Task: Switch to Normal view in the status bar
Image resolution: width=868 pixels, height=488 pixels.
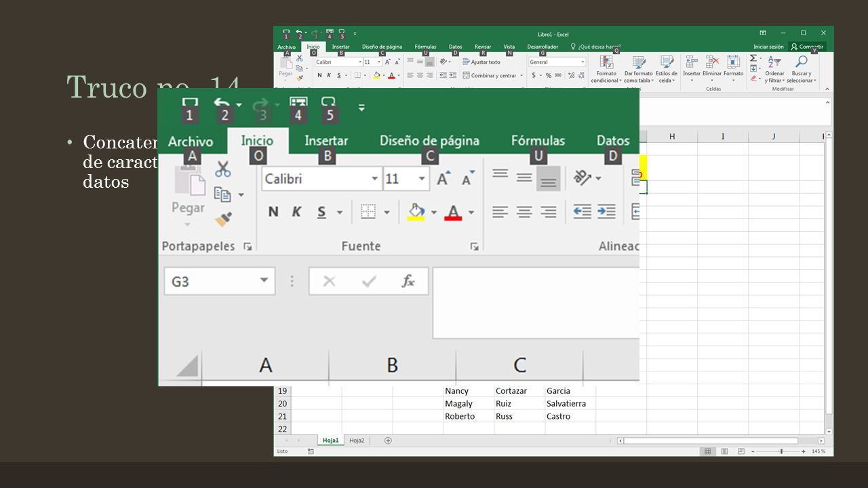Action: (708, 451)
